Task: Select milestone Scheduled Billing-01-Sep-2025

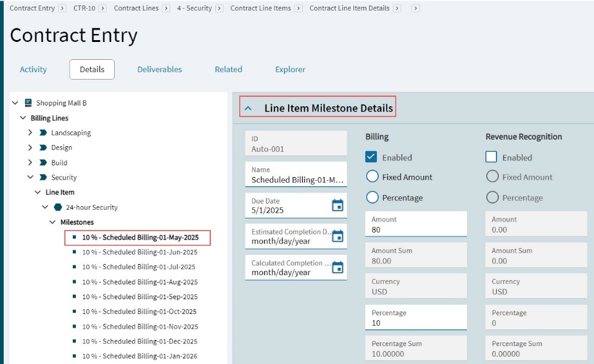Action: (140, 297)
